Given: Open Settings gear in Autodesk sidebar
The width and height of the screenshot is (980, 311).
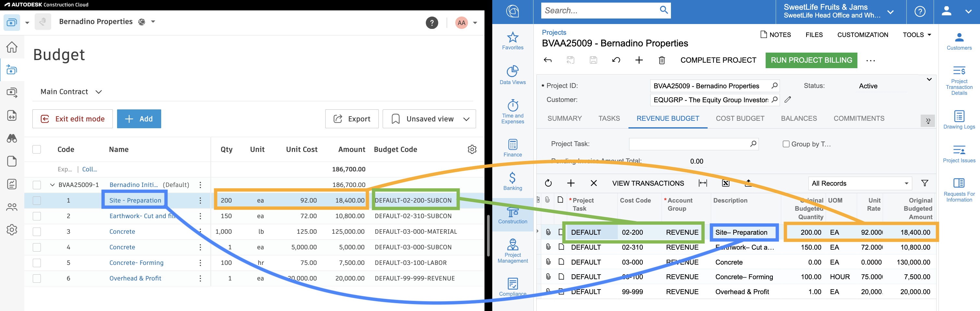Looking at the screenshot, I should click(12, 230).
